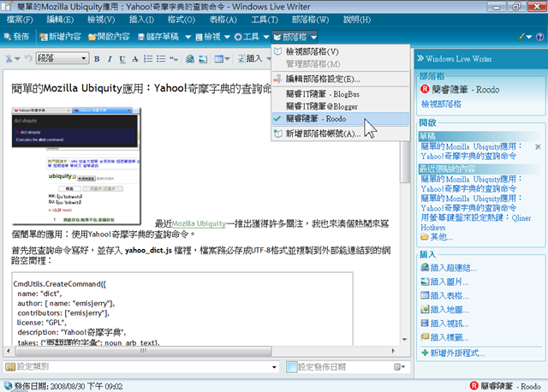
Task: Open the 插入(I) menu
Action: (141, 20)
